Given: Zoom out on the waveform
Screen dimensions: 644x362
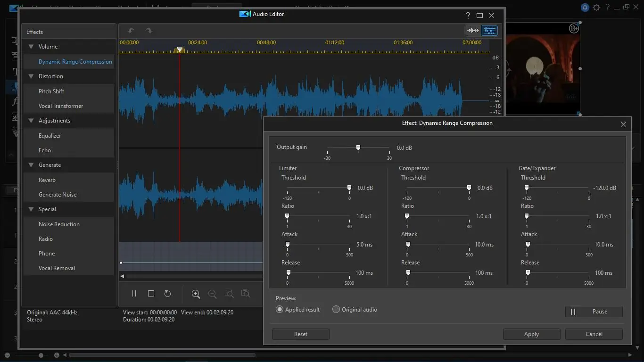Looking at the screenshot, I should pos(213,294).
